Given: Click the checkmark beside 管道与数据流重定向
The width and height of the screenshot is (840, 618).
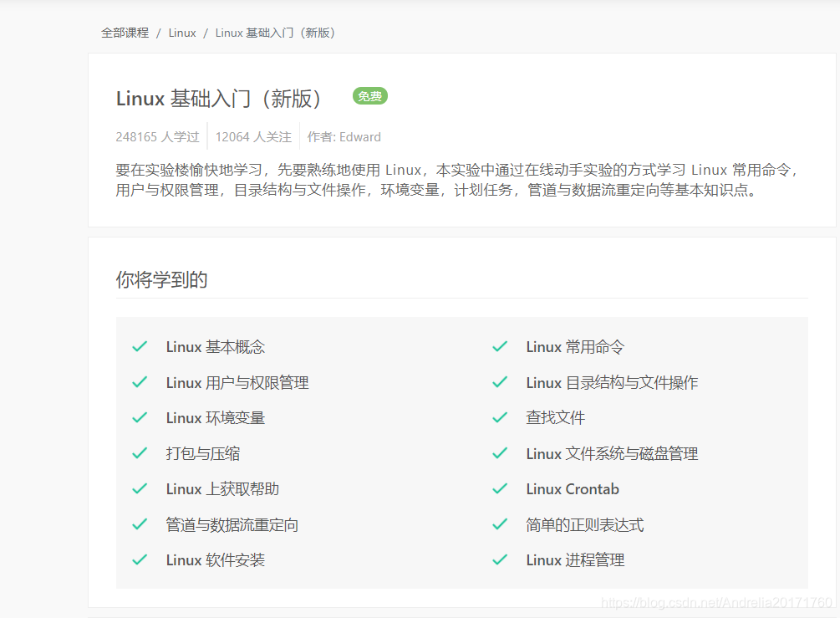Looking at the screenshot, I should click(140, 524).
